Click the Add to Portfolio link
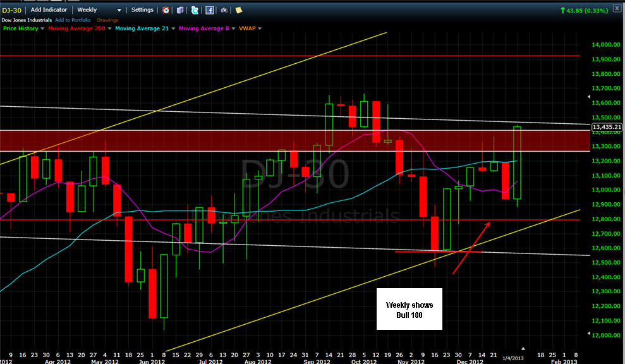Viewport: 625px width, 364px height. tap(73, 20)
